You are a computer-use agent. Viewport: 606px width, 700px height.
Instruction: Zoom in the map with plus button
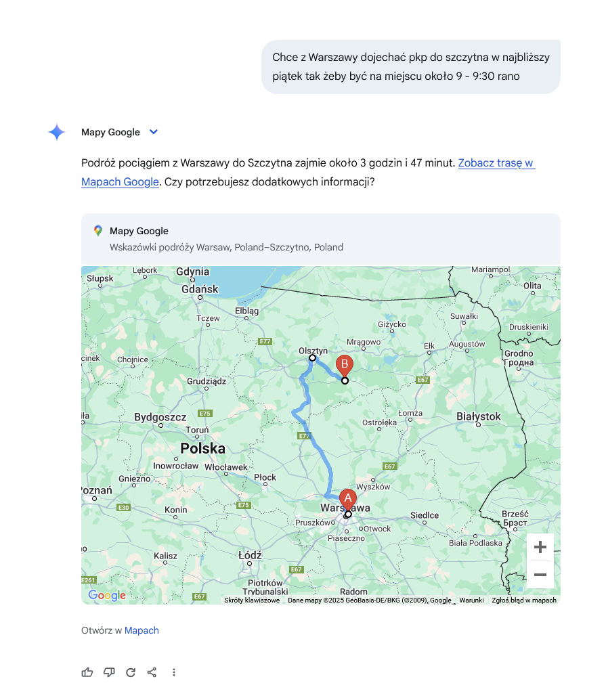540,547
